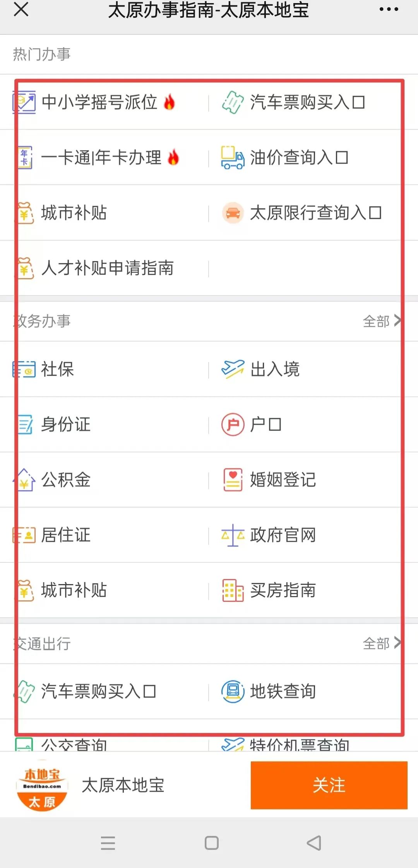Screen dimensions: 418x868
Task: Close the page with the X button
Action: coord(21,9)
